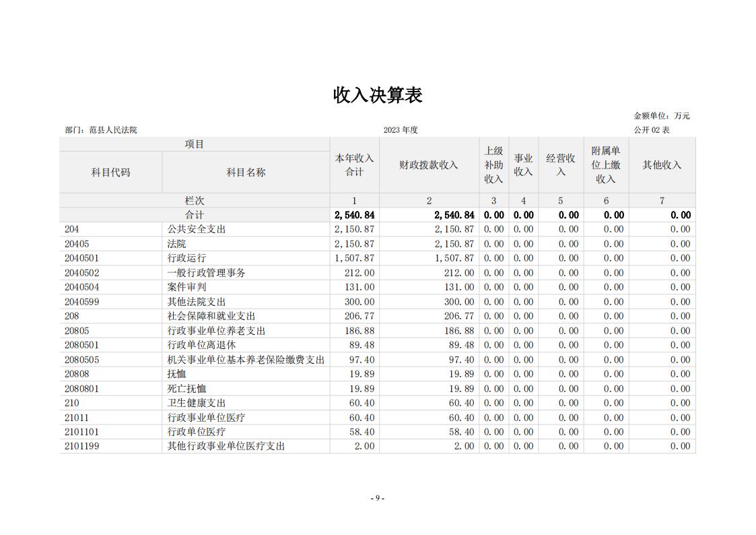Click the 行政事业单位养老支出 row name
This screenshot has width=756, height=535.
[216, 330]
